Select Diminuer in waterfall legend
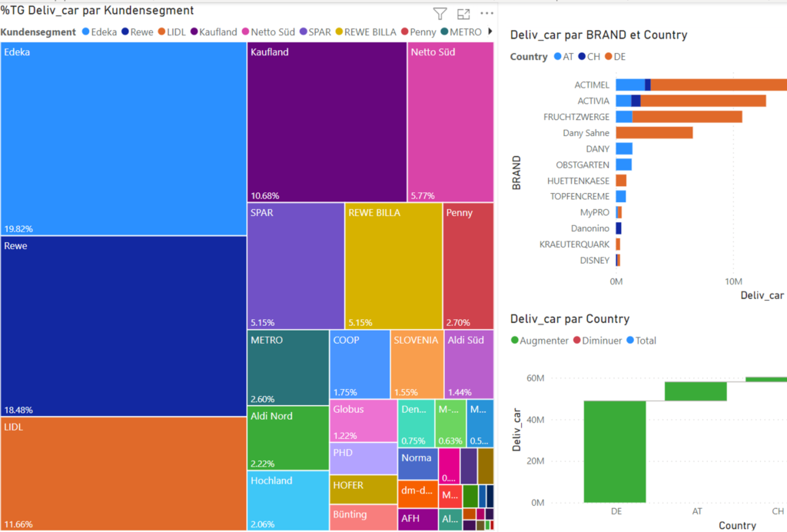 click(597, 341)
